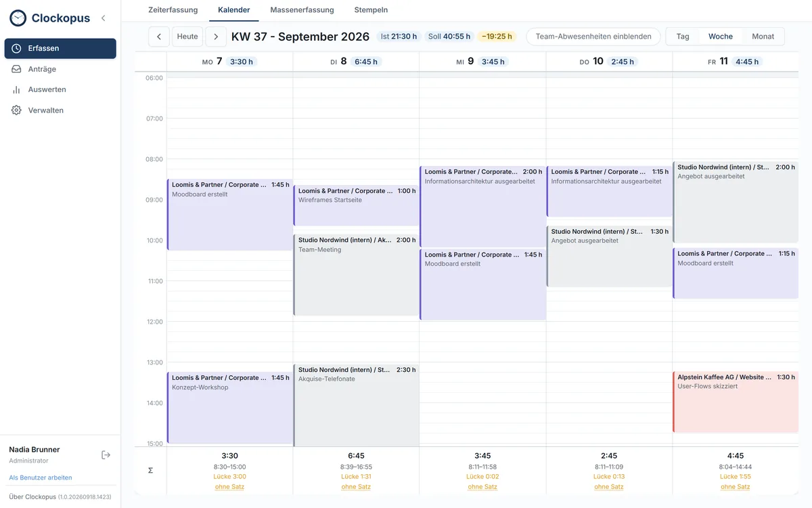Click the sigma sum icon
This screenshot has height=508, width=812.
[150, 470]
